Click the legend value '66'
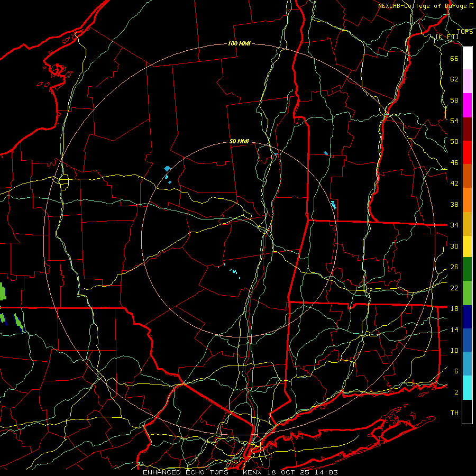 454,58
